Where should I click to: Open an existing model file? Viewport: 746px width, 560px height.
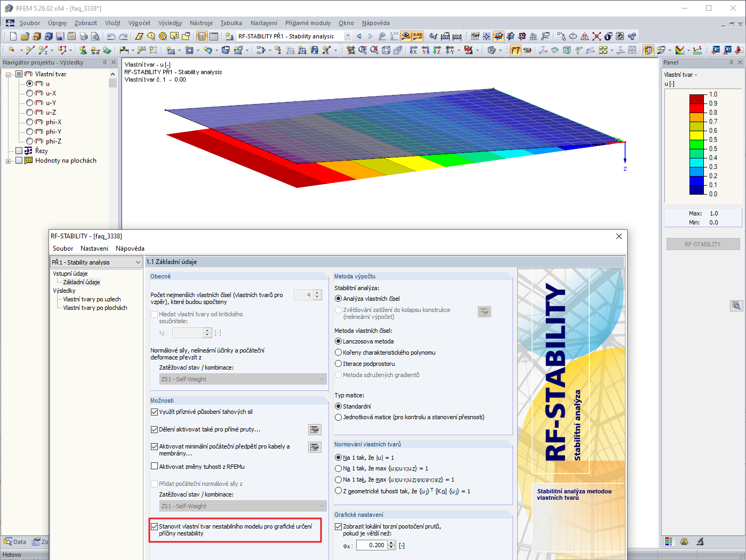pos(25,36)
